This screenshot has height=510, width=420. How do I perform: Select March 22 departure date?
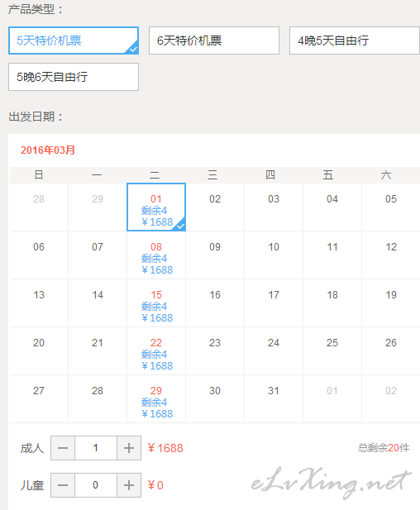tap(156, 351)
